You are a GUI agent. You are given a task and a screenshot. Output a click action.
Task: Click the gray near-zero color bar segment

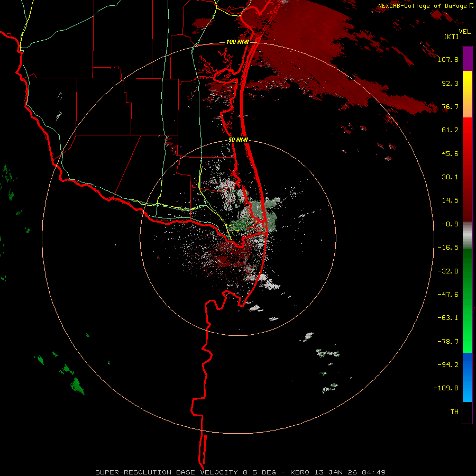click(467, 235)
